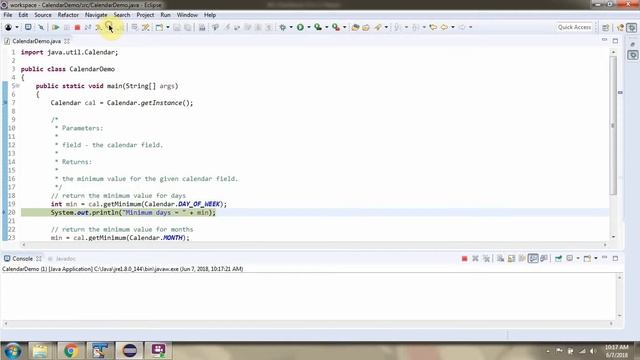Viewport: 640px width, 360px height.
Task: Switch to the Java perspective icon
Action: click(x=620, y=27)
